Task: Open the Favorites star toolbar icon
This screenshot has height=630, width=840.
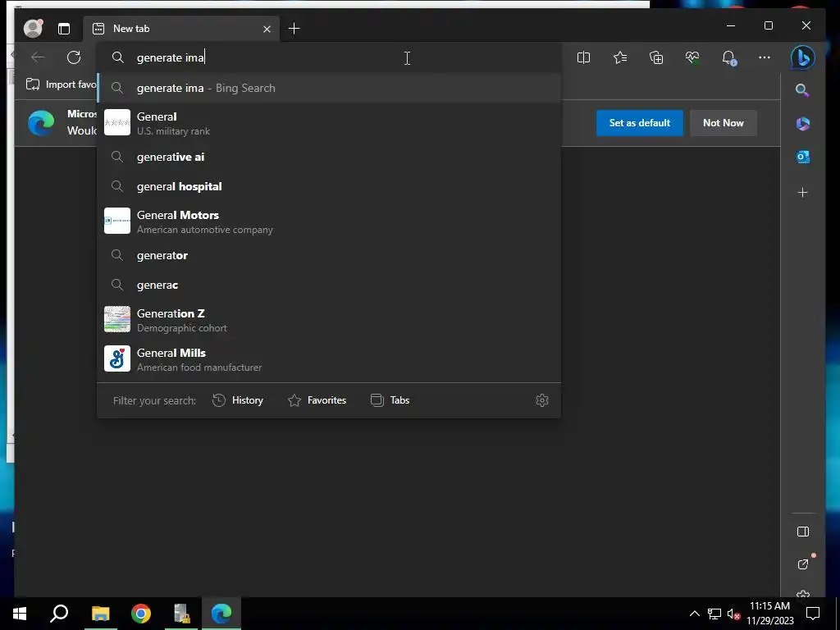Action: 620,57
